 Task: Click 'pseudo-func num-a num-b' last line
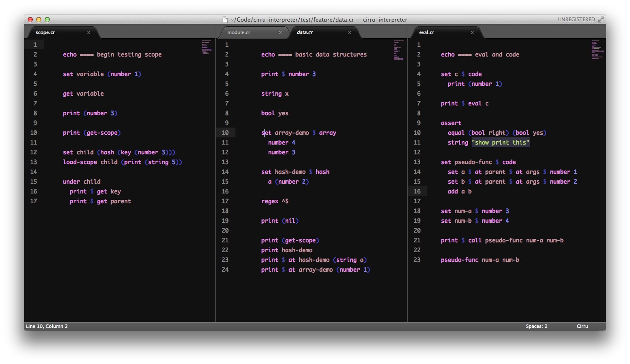pos(480,260)
